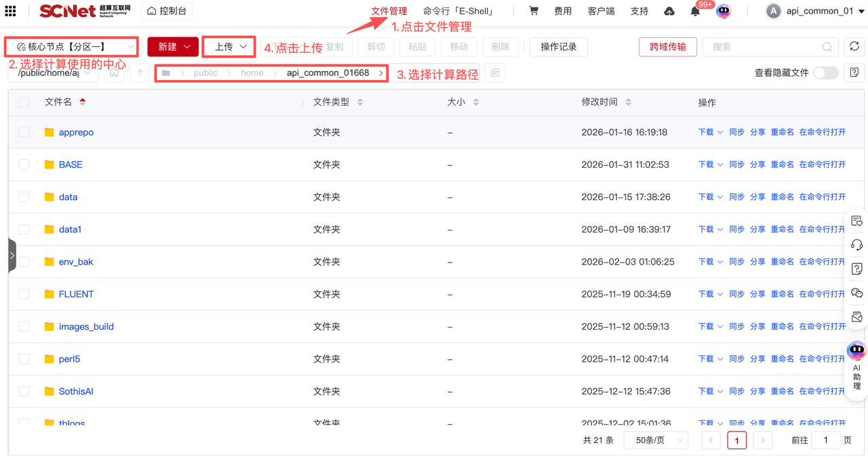
Task: Open the 50 per page dropdown
Action: coord(656,440)
